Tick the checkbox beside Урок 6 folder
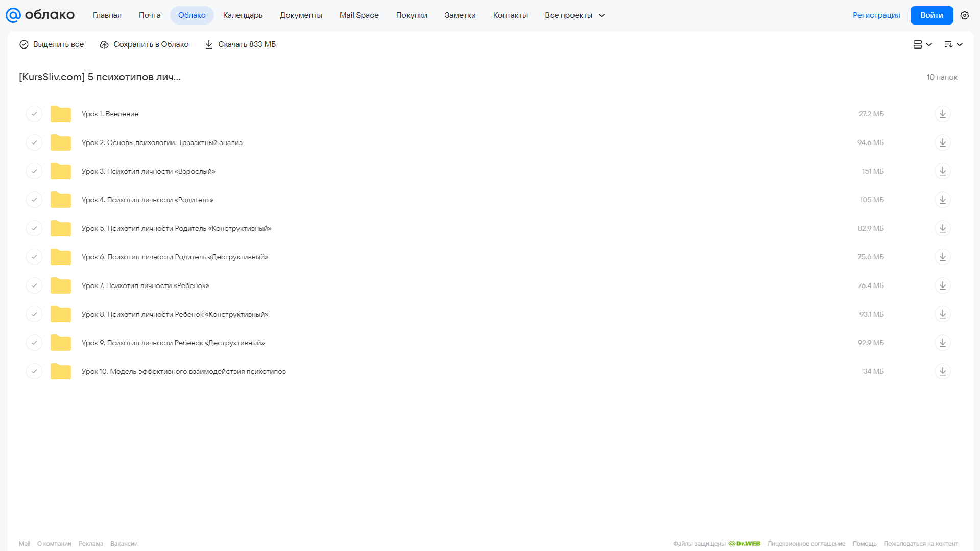Image resolution: width=980 pixels, height=551 pixels. coord(34,257)
